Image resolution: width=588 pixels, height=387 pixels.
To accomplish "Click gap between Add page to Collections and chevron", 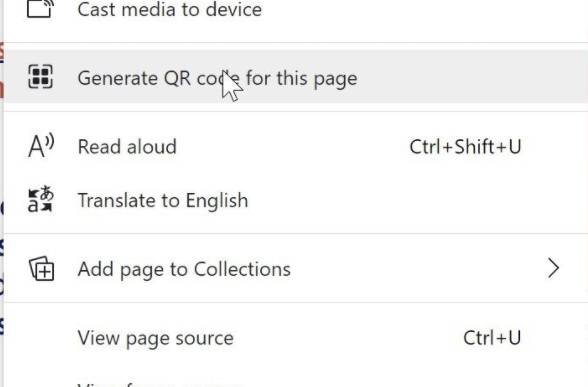I will point(418,268).
